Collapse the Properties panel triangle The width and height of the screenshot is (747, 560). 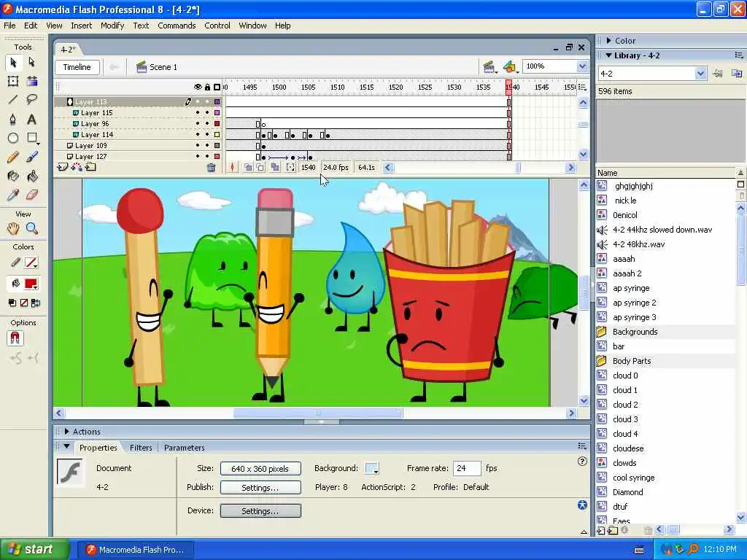pyautogui.click(x=66, y=447)
